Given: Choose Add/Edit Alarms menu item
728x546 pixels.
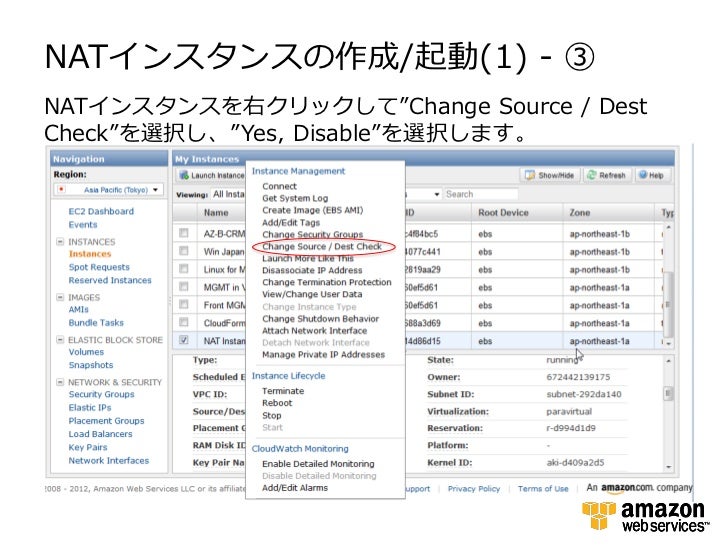Looking at the screenshot, I should tap(295, 488).
